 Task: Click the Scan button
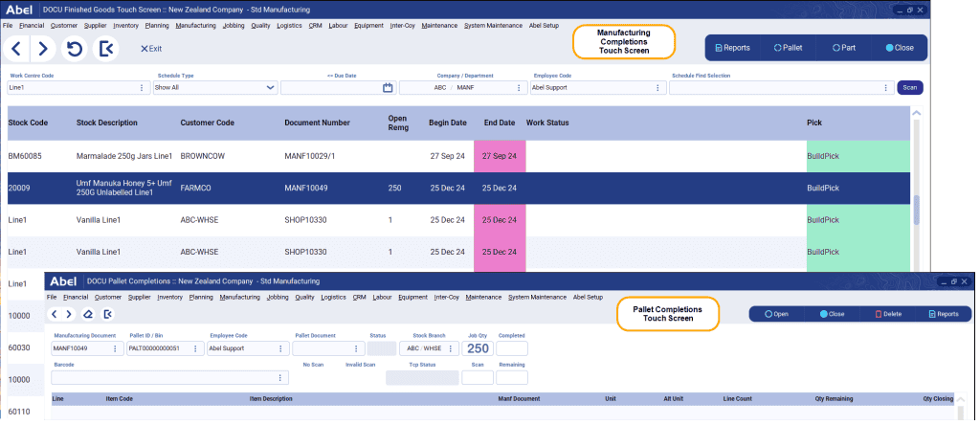point(910,87)
